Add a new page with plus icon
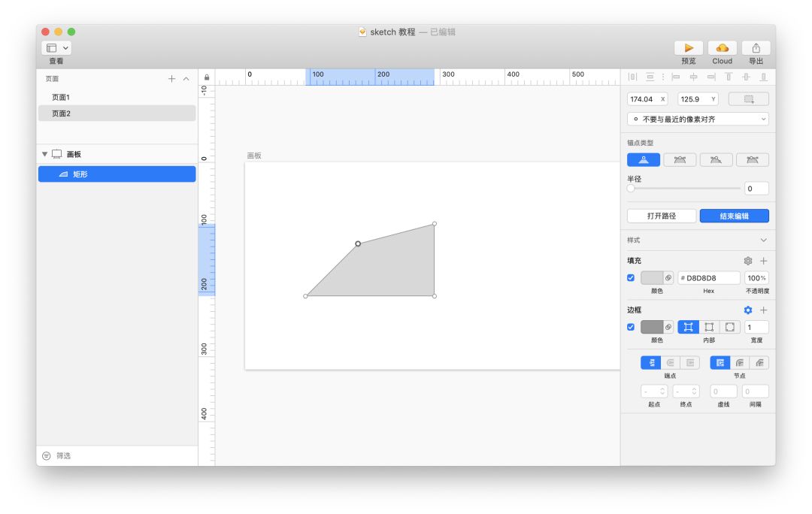The height and width of the screenshot is (514, 812). coord(171,79)
